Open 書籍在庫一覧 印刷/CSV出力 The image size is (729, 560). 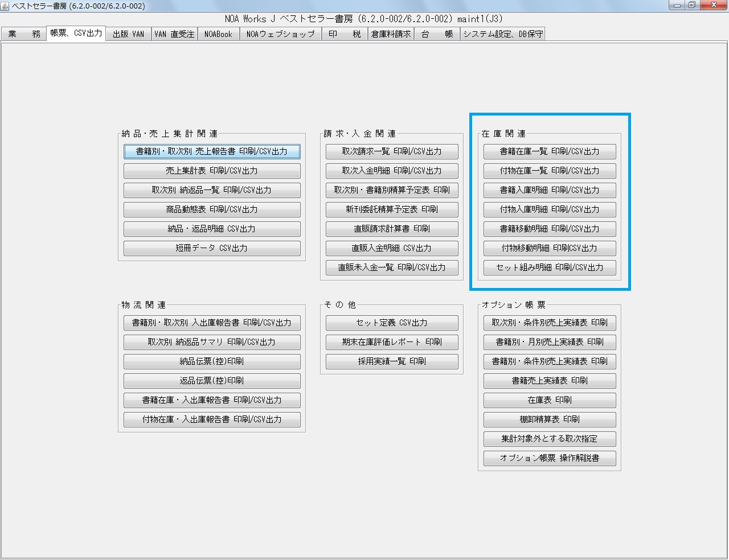[549, 151]
